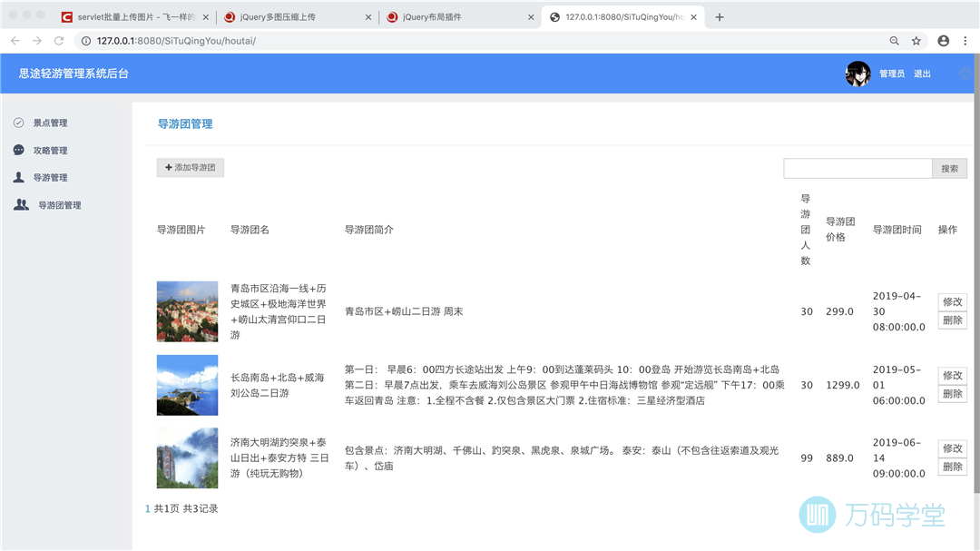The image size is (980, 551).
Task: Click page number 1 in pagination
Action: [x=148, y=509]
